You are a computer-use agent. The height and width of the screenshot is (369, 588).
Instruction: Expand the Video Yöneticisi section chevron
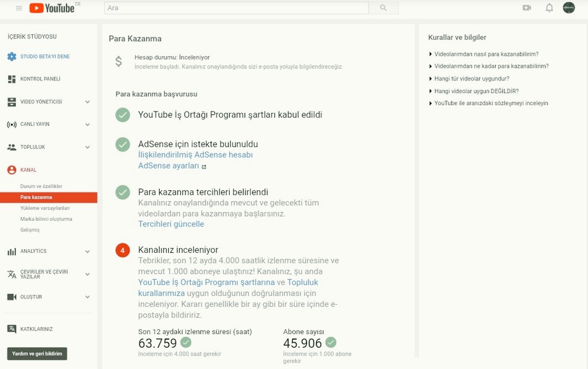[x=87, y=102]
